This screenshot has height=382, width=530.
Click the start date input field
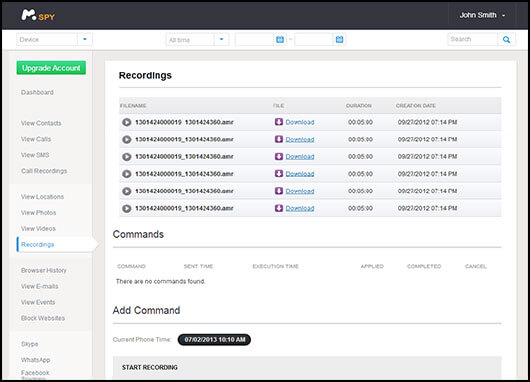click(x=254, y=40)
